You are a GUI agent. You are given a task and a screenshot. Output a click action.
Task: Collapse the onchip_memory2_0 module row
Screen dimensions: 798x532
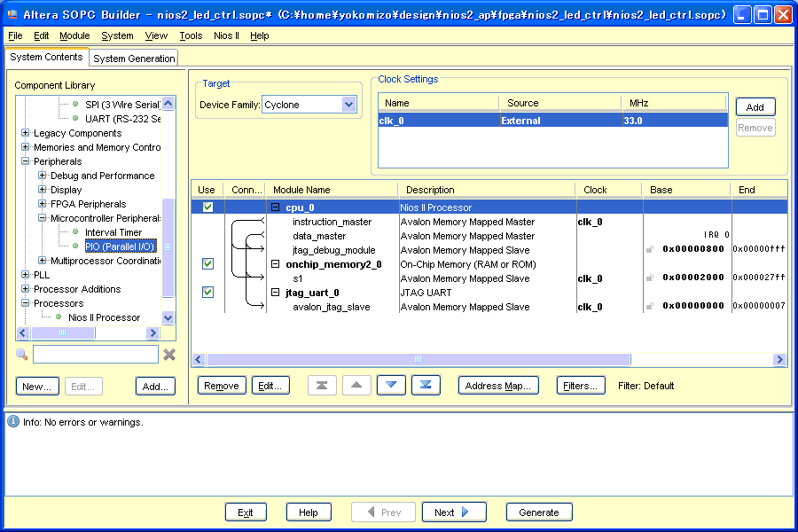[x=276, y=263]
